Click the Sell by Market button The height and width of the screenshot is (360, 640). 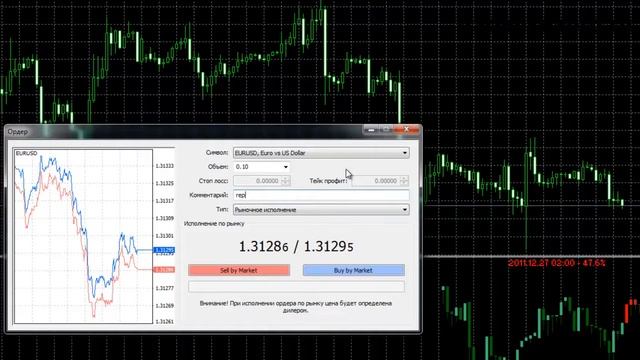click(239, 270)
